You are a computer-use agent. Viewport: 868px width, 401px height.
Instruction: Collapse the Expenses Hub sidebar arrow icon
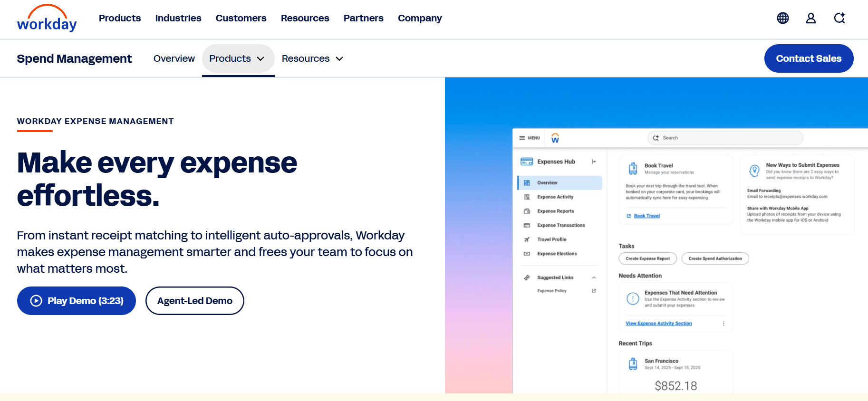click(x=594, y=162)
